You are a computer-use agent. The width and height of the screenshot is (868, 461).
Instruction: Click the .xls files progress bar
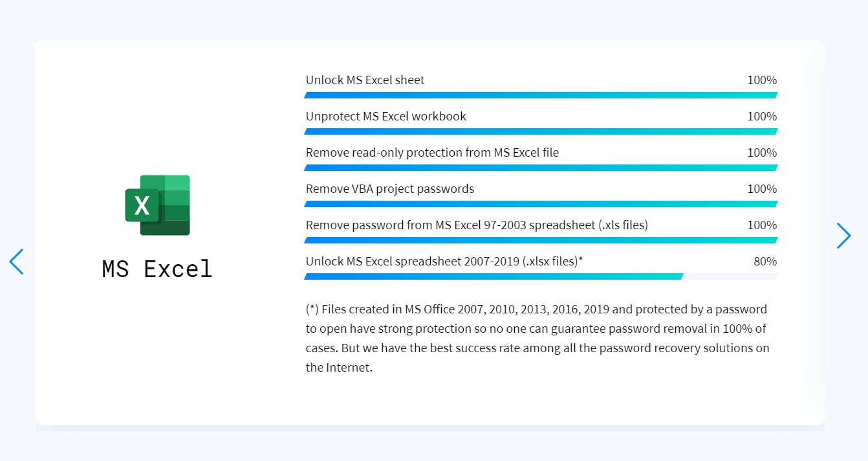pos(540,240)
